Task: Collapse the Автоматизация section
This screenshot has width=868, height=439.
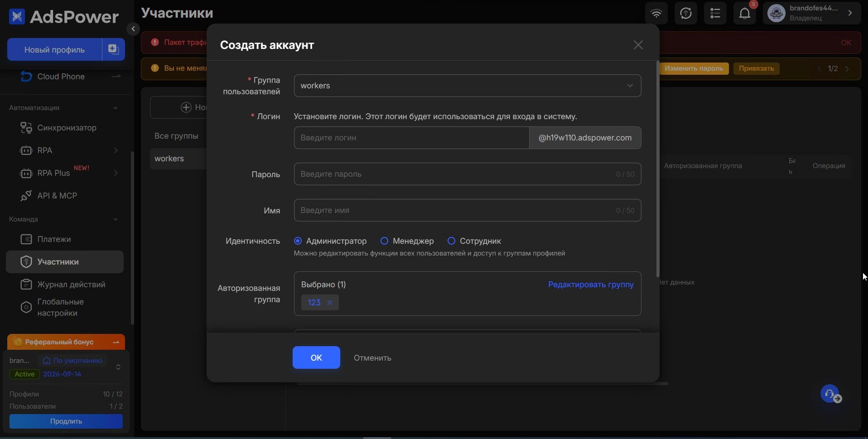Action: (116, 108)
